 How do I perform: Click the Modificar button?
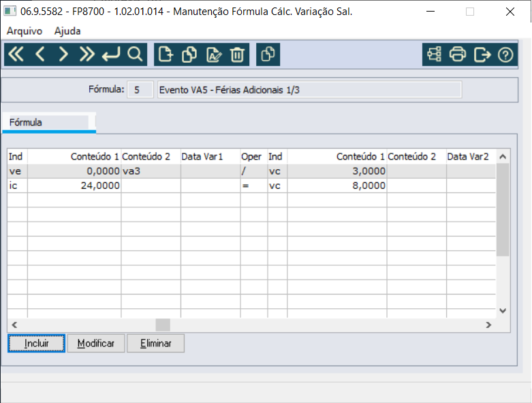[x=96, y=343]
